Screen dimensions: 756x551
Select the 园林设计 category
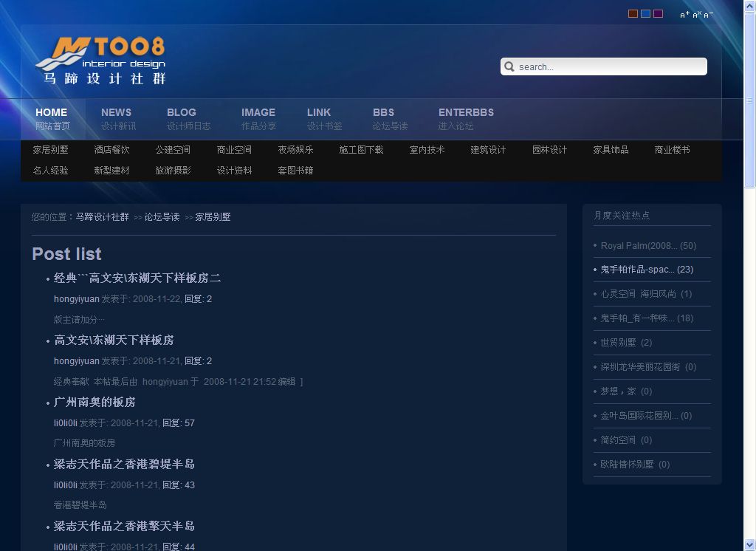549,150
